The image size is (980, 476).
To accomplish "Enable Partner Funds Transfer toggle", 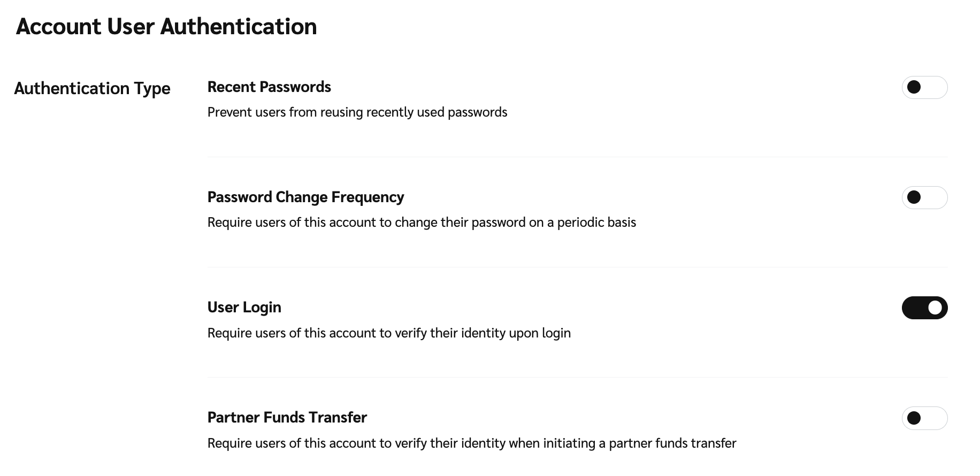I will [924, 418].
